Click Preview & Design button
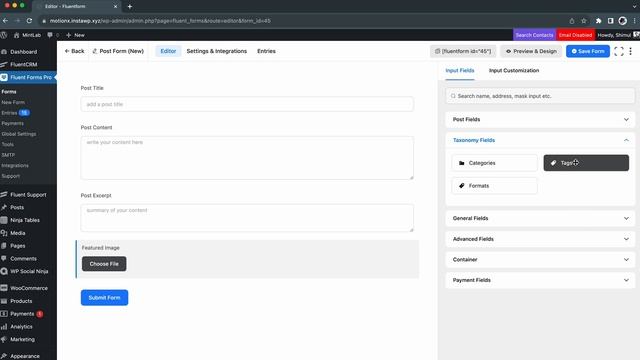Screen dimensions: 640x360 531,51
